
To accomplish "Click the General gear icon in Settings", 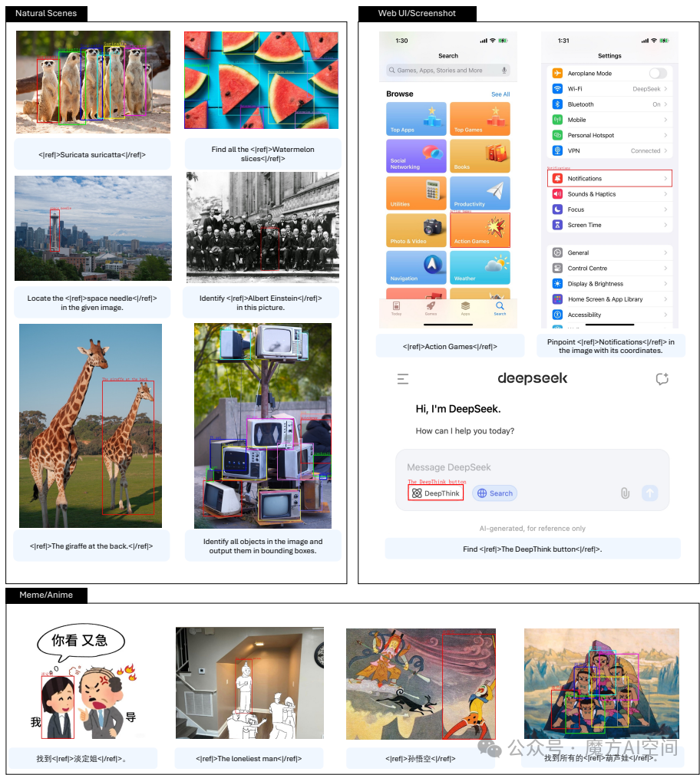I will (x=557, y=252).
